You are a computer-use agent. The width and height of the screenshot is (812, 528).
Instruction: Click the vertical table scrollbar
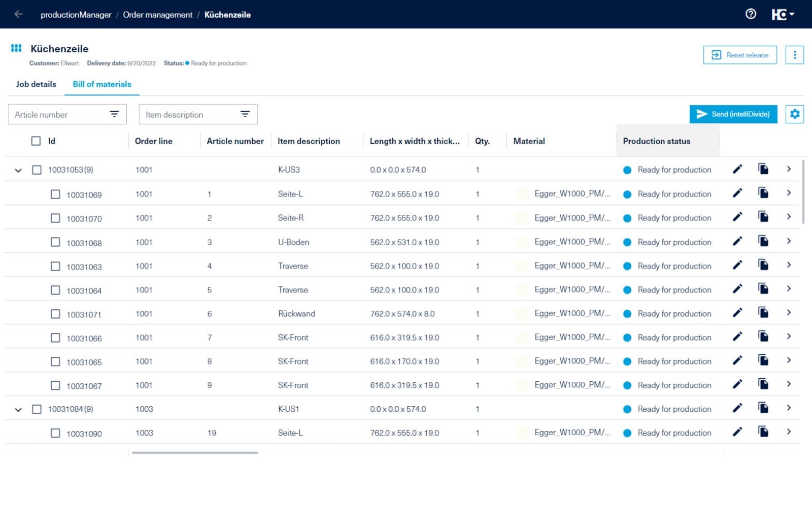pos(803,192)
